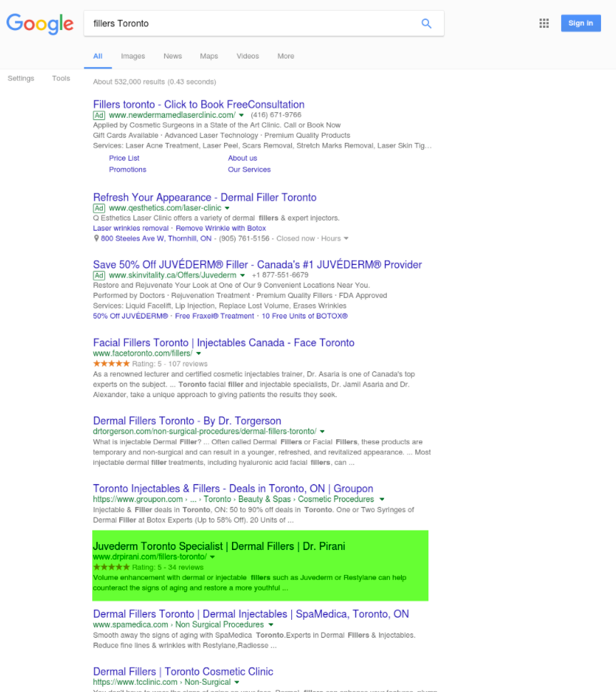Open 'Juvederm Toronto Specialist | Dr. Pirani' result
Image resolution: width=616 pixels, height=692 pixels.
point(219,546)
